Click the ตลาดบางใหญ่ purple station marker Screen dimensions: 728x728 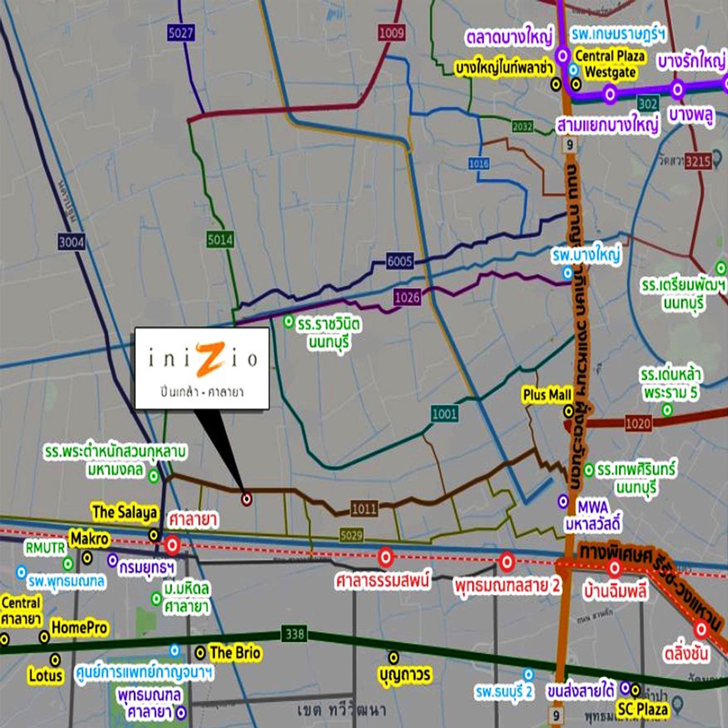tap(562, 56)
